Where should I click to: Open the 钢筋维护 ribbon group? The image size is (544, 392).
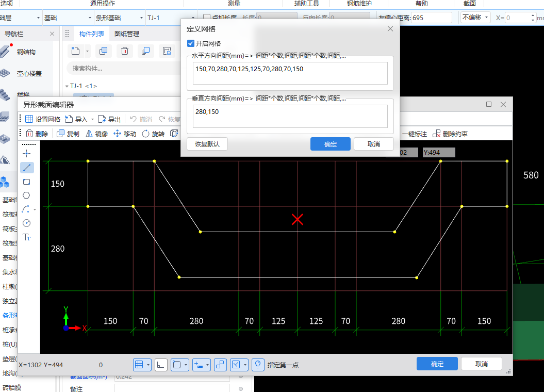click(359, 4)
